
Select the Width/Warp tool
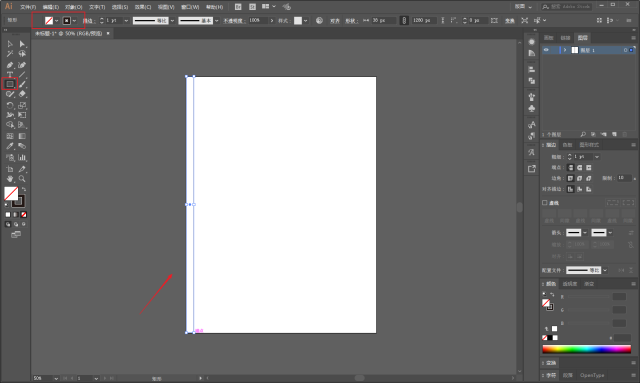coord(10,115)
